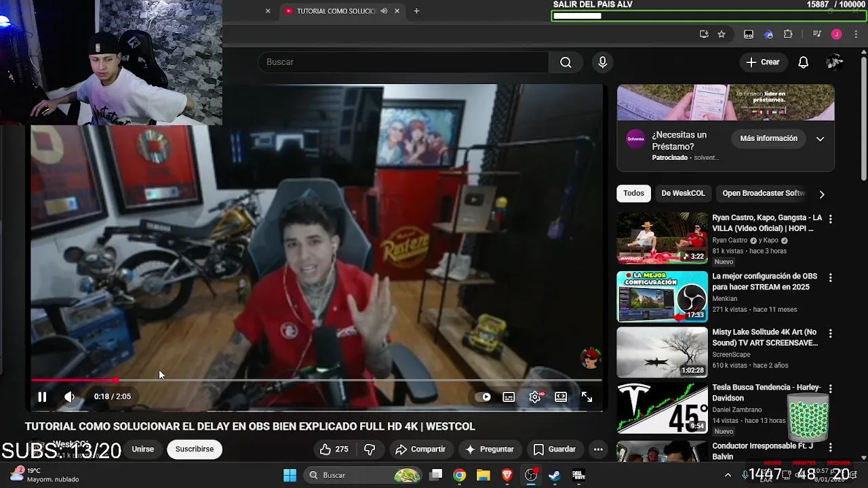Open Tesla Busca Tendencia video title
Viewport: 868px width, 488px height.
tap(766, 392)
